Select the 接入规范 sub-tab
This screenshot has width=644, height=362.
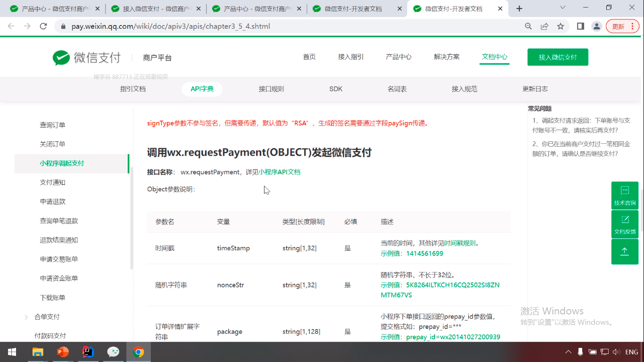pos(464,89)
